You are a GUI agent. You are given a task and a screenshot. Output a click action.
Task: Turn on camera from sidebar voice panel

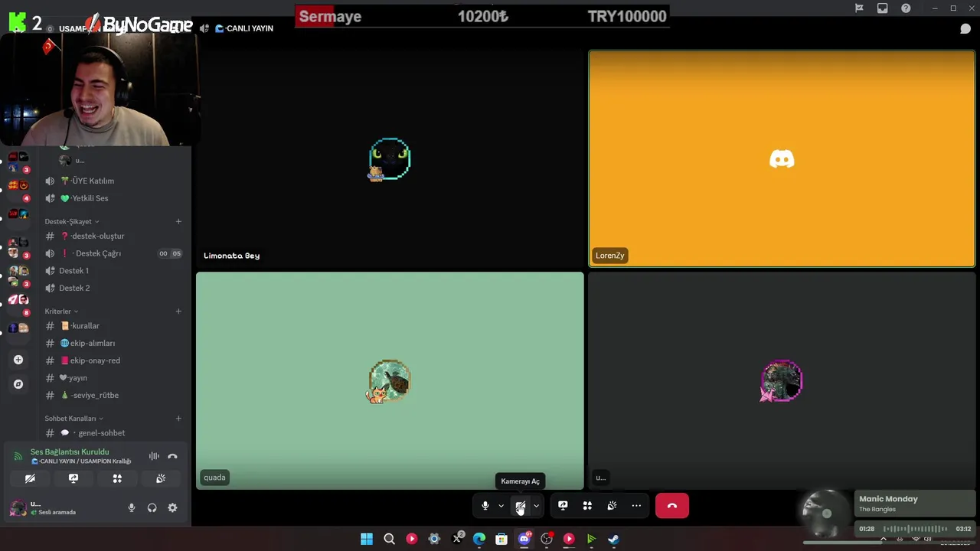click(x=30, y=478)
